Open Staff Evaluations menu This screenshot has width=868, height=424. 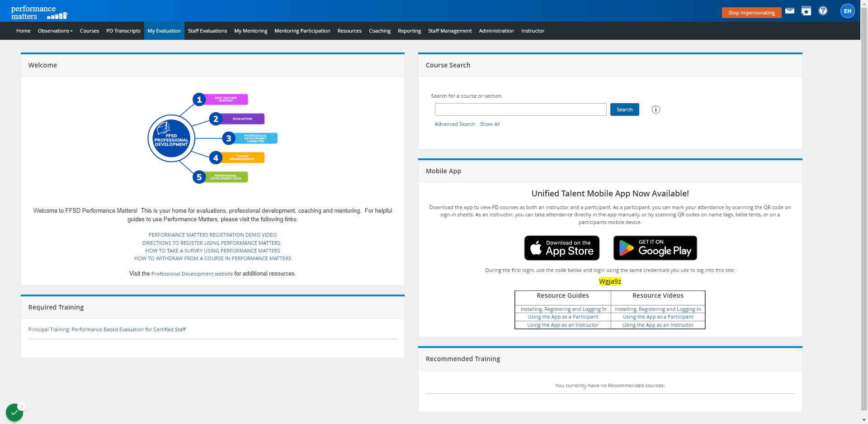(208, 31)
